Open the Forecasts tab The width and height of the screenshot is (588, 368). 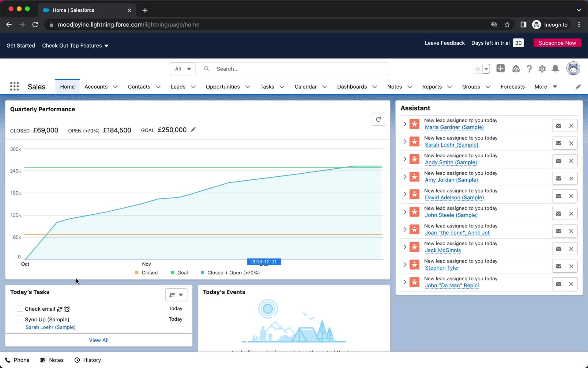click(x=512, y=87)
